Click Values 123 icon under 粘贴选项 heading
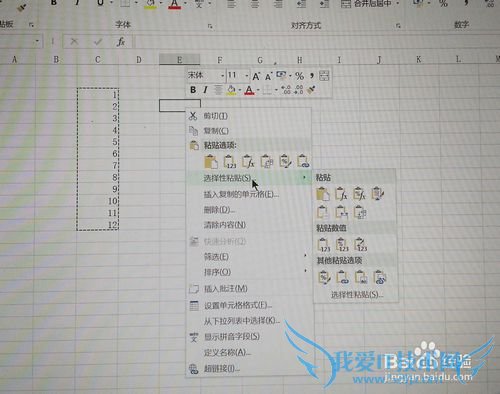Screen dimensions: 500x394 coord(230,162)
